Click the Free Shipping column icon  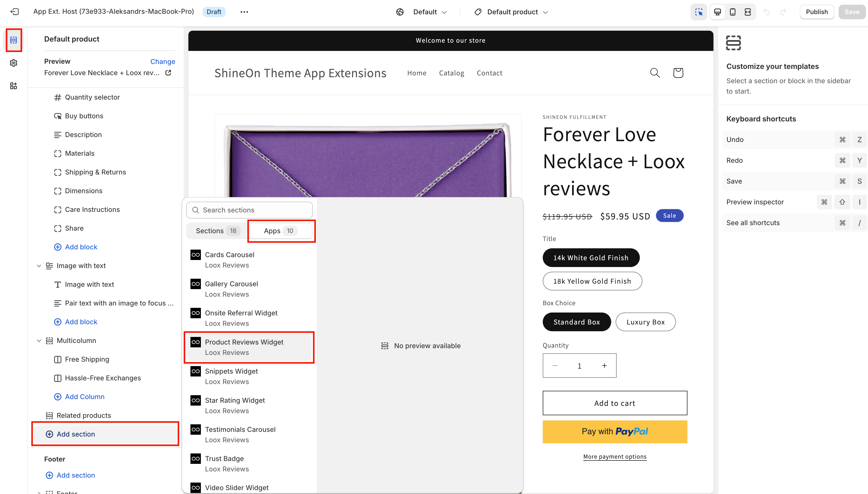(58, 359)
